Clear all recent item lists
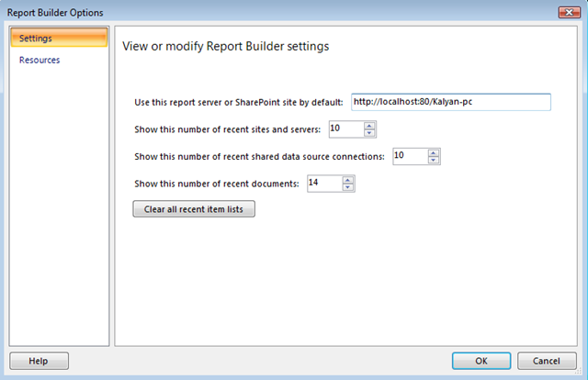588x380 pixels. [194, 208]
